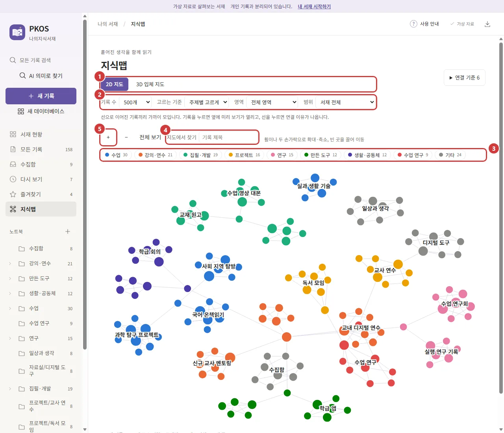Open the 고르는 기준 주제별 고르게 dropdown

pyautogui.click(x=208, y=102)
